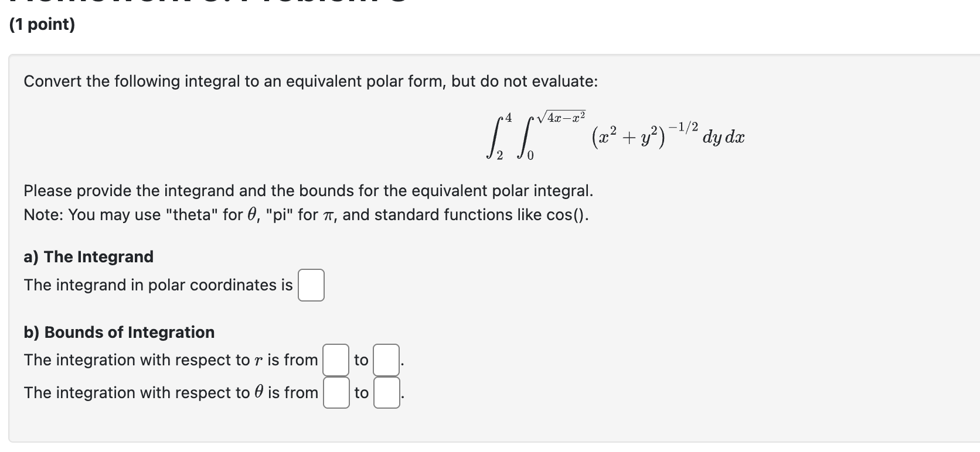
Task: Click the note about using 'theta' and 'pi'
Action: tap(305, 215)
